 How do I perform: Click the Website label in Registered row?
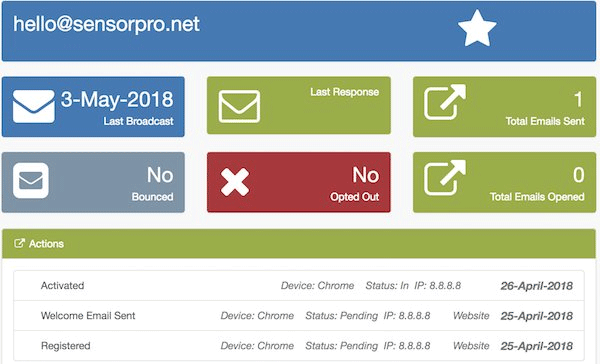(x=471, y=346)
